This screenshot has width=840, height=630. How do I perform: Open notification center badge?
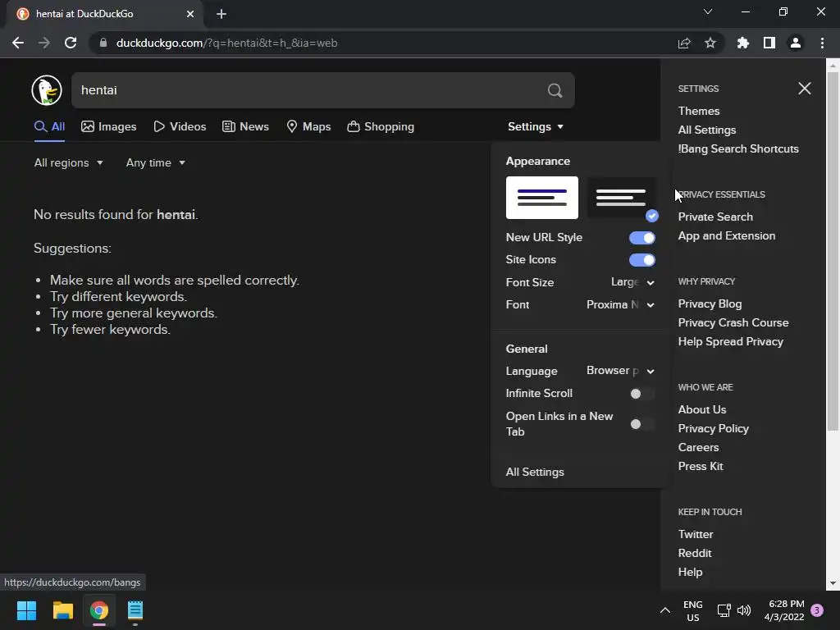click(x=817, y=610)
